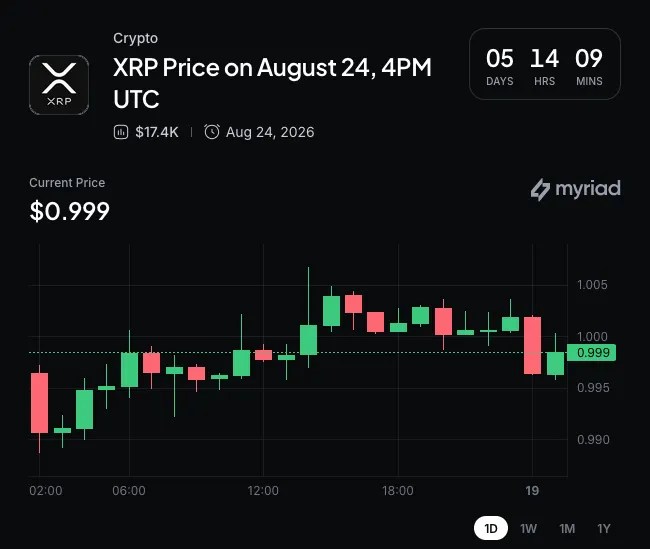The height and width of the screenshot is (549, 650).
Task: Click the alarm clock icon near Aug 24, 2026
Action: (212, 132)
